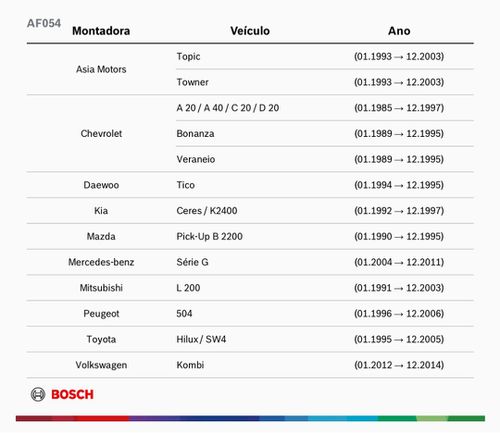Click the Ceres / K2400 vehicle entry

point(207,211)
